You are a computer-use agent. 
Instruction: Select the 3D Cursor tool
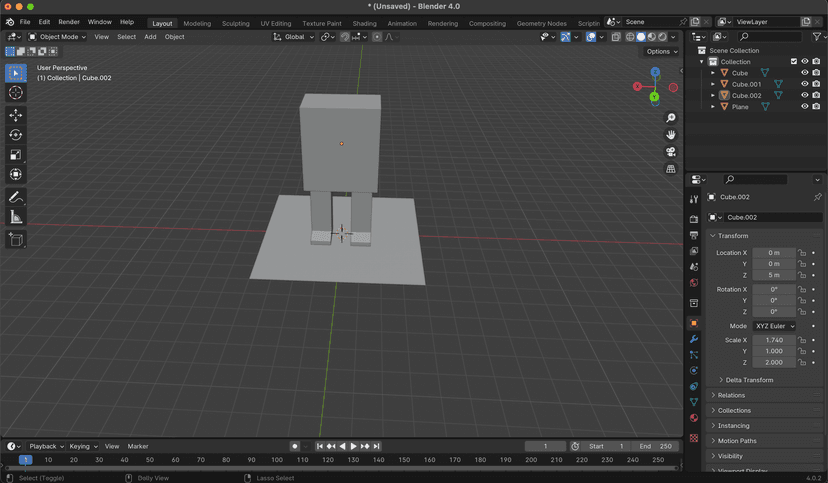point(16,93)
